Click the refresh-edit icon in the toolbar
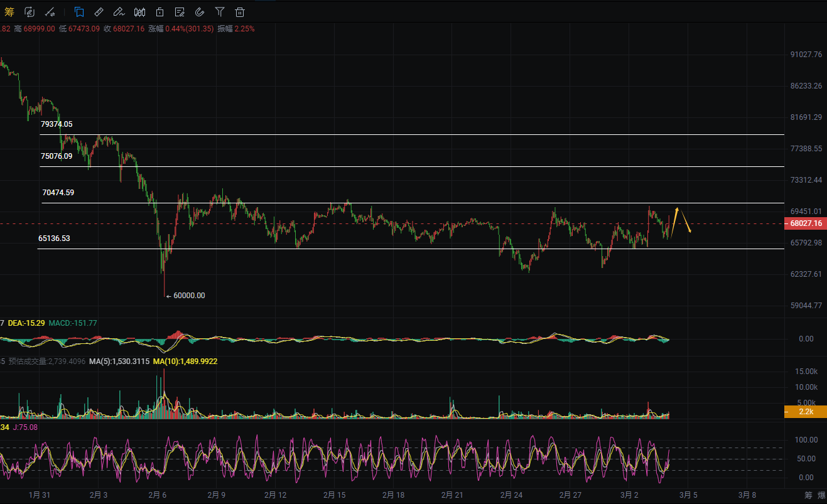The width and height of the screenshot is (827, 504). coord(30,11)
